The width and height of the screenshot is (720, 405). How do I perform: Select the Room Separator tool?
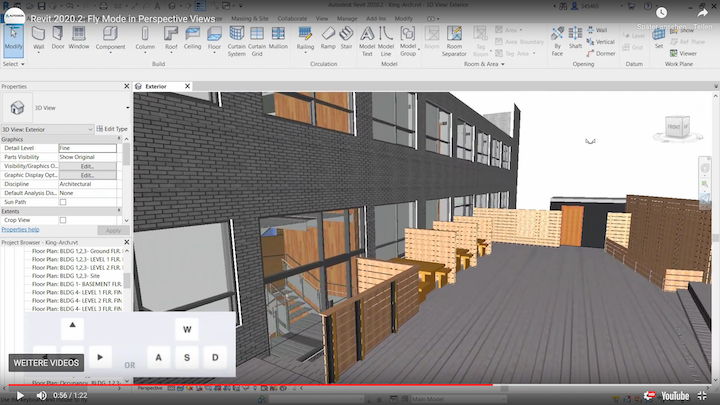click(x=454, y=41)
